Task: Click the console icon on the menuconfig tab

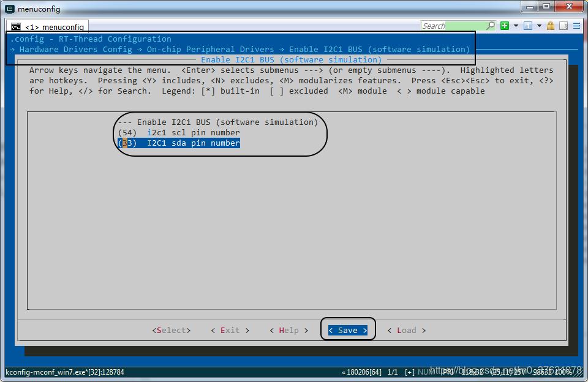Action: click(x=16, y=26)
